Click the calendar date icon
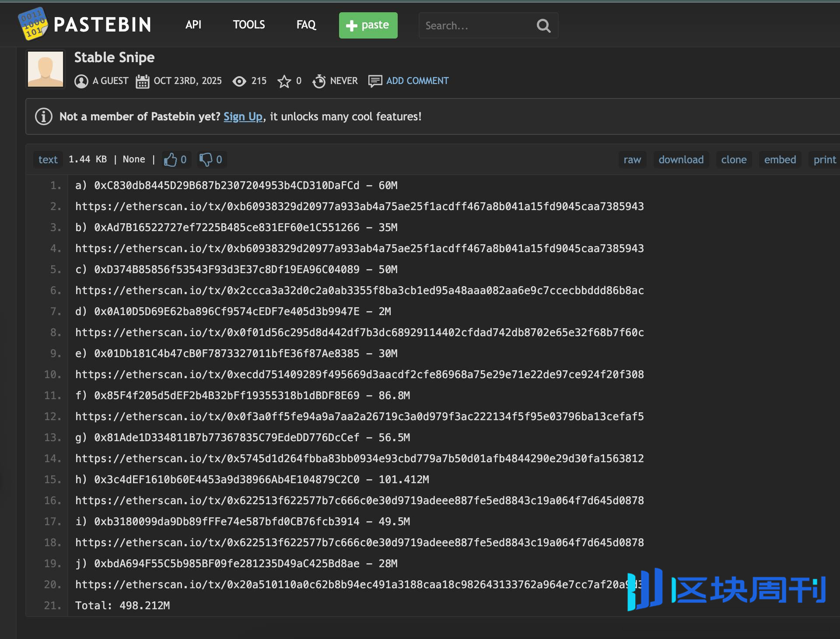The image size is (840, 639). coord(142,81)
